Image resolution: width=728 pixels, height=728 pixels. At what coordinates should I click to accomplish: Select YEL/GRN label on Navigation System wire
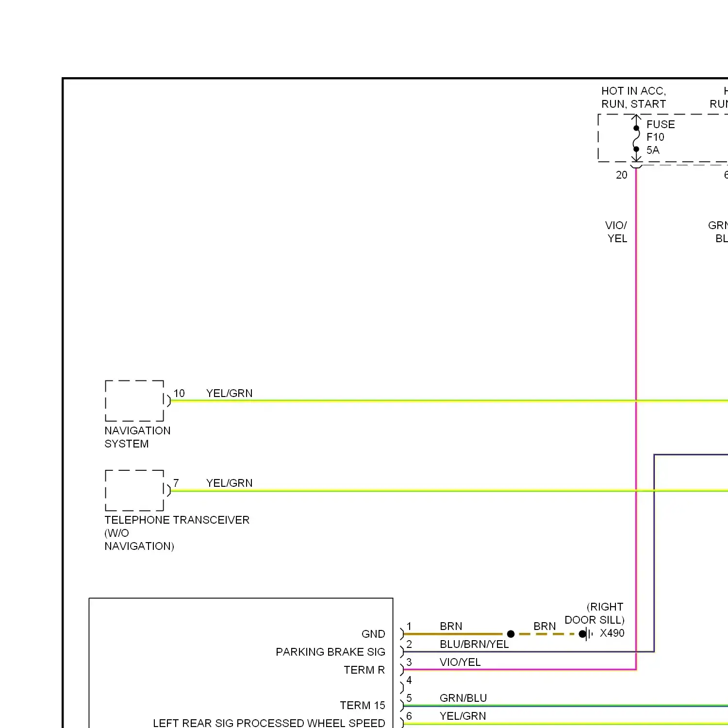pos(229,393)
